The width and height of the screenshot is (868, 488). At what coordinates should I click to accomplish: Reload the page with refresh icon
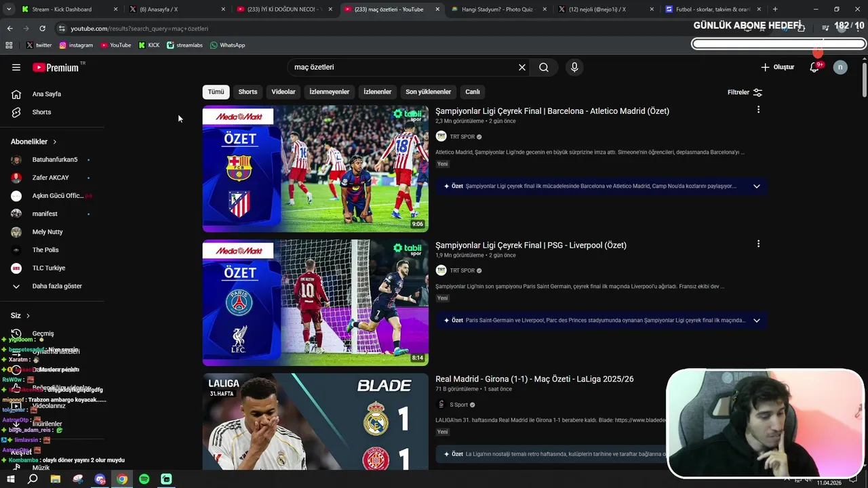(42, 28)
